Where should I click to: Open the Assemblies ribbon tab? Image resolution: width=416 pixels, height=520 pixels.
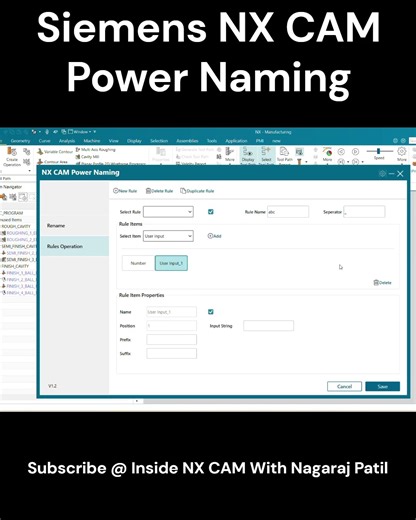pos(187,141)
